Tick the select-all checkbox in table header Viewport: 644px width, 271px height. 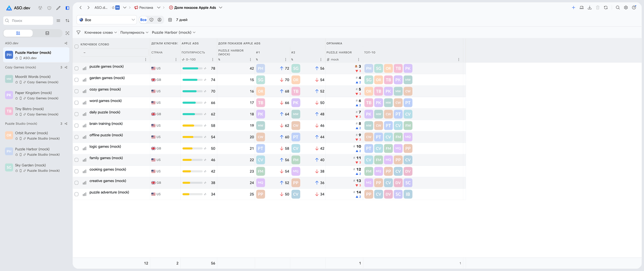point(76,47)
